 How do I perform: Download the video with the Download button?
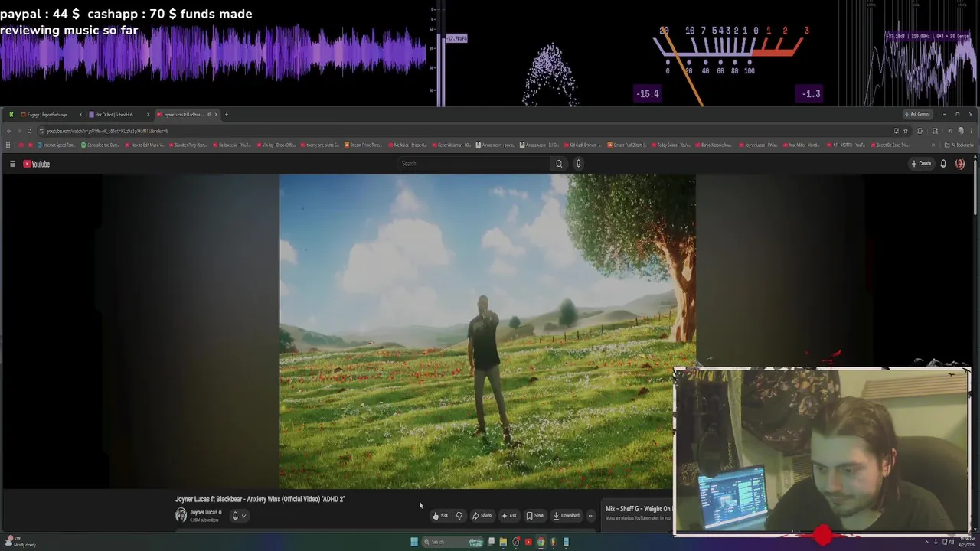click(567, 516)
